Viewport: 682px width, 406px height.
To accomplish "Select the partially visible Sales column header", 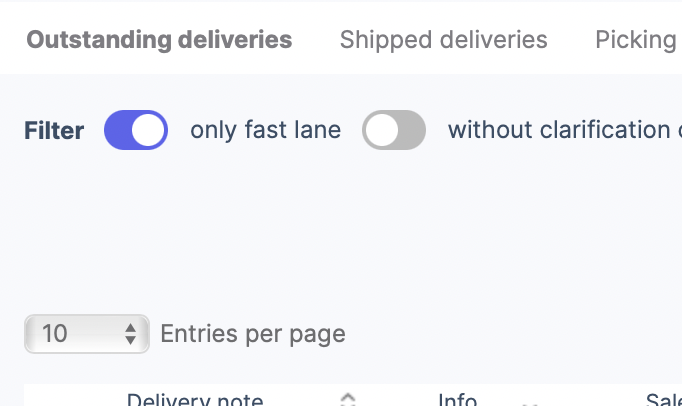I will click(x=662, y=400).
